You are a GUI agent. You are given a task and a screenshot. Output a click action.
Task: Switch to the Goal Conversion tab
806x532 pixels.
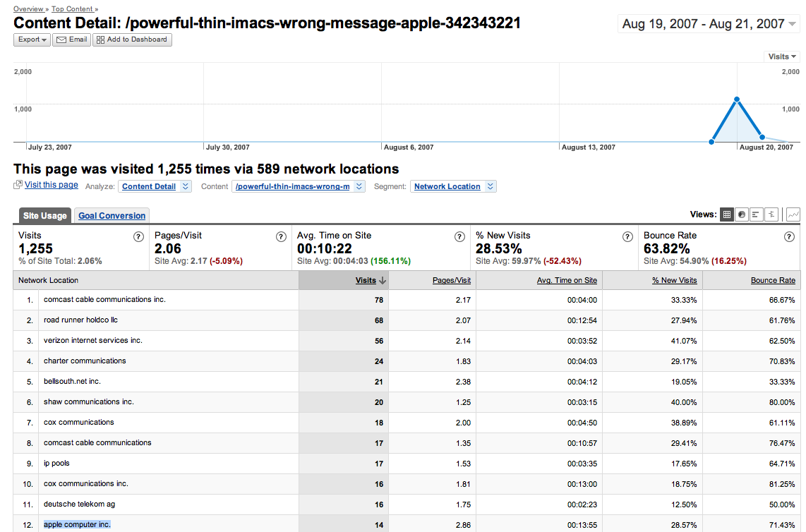(x=112, y=216)
